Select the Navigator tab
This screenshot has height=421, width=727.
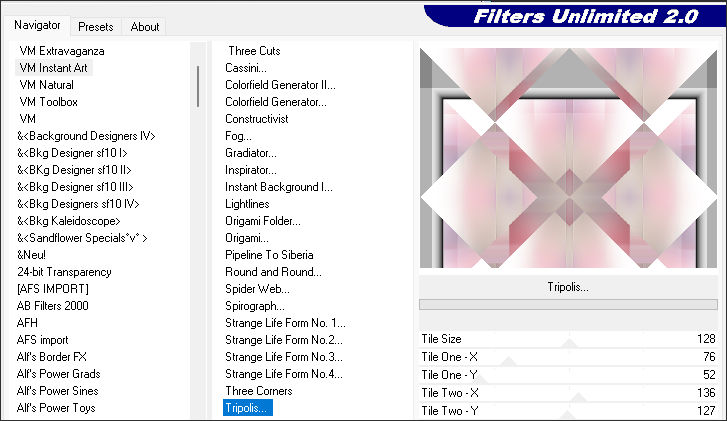pos(36,25)
